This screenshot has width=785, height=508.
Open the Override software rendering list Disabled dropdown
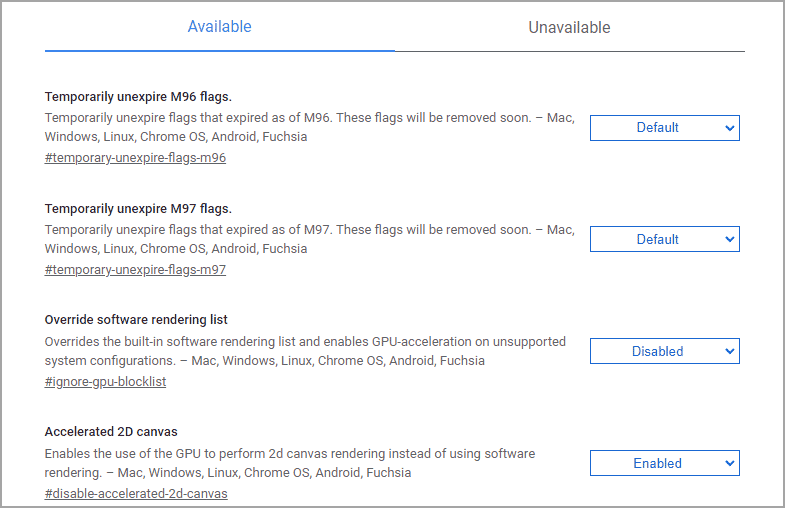pyautogui.click(x=664, y=351)
